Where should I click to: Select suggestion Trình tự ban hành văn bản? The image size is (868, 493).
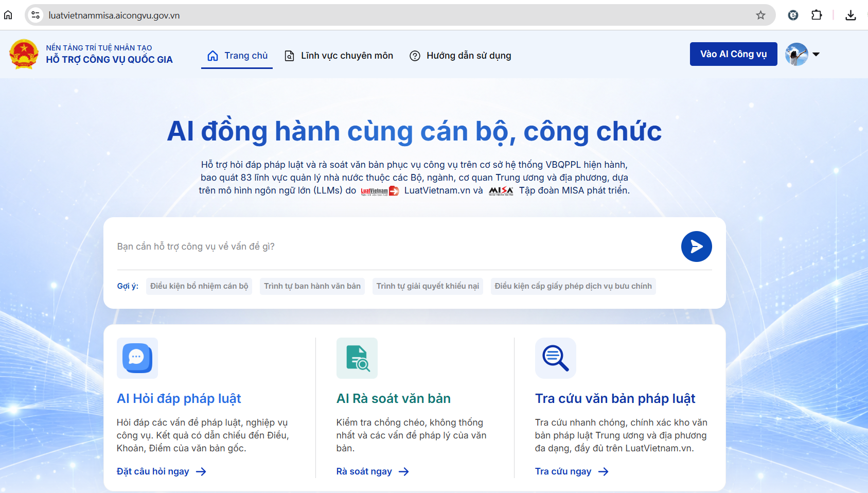coord(312,286)
